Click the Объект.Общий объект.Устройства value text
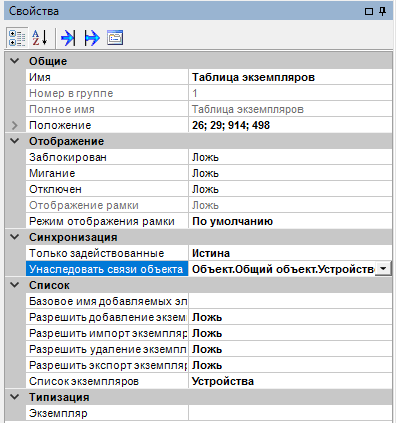Viewport: 397px width, 423px height. pyautogui.click(x=283, y=269)
